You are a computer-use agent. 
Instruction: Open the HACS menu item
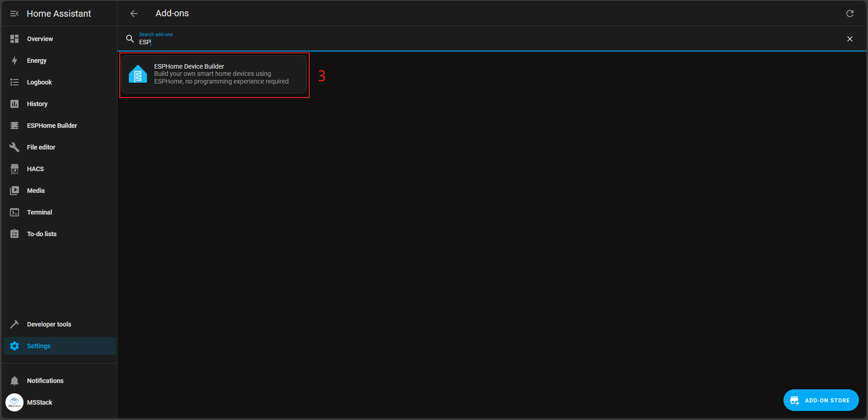click(60, 169)
